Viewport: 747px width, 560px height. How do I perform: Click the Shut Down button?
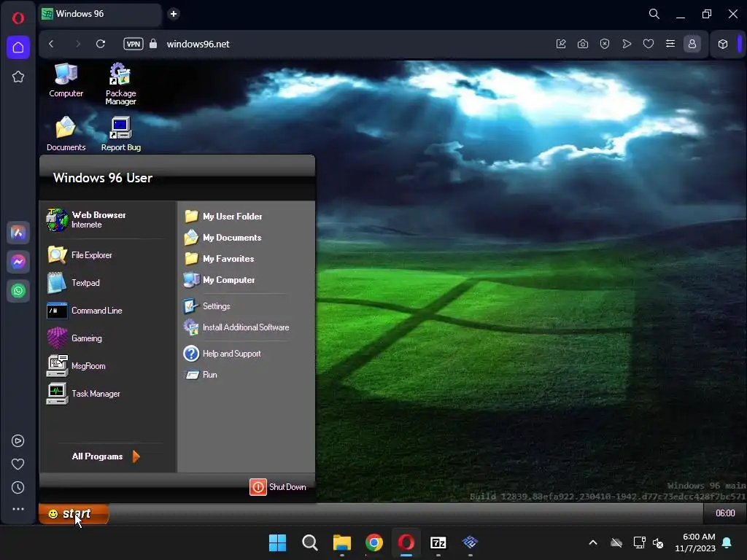[278, 486]
